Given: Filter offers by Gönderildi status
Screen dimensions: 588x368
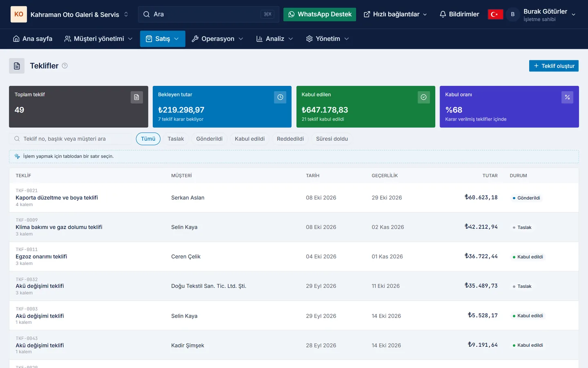Looking at the screenshot, I should 209,139.
